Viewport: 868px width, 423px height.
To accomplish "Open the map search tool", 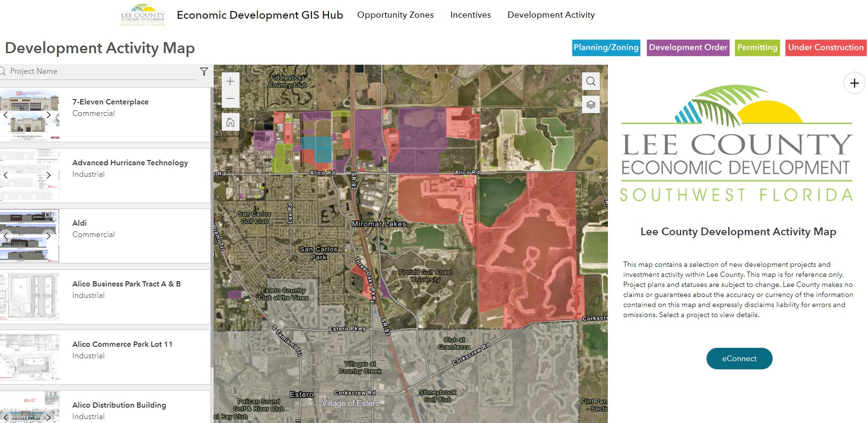I will coord(591,81).
